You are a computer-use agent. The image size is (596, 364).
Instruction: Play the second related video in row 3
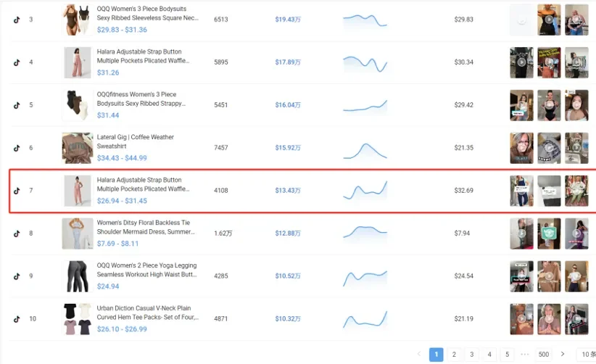point(549,20)
